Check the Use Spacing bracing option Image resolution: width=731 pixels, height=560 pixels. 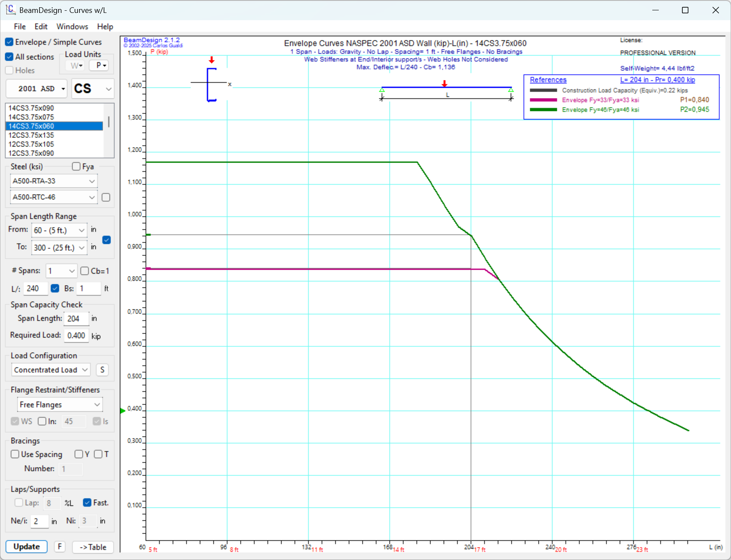pyautogui.click(x=15, y=454)
